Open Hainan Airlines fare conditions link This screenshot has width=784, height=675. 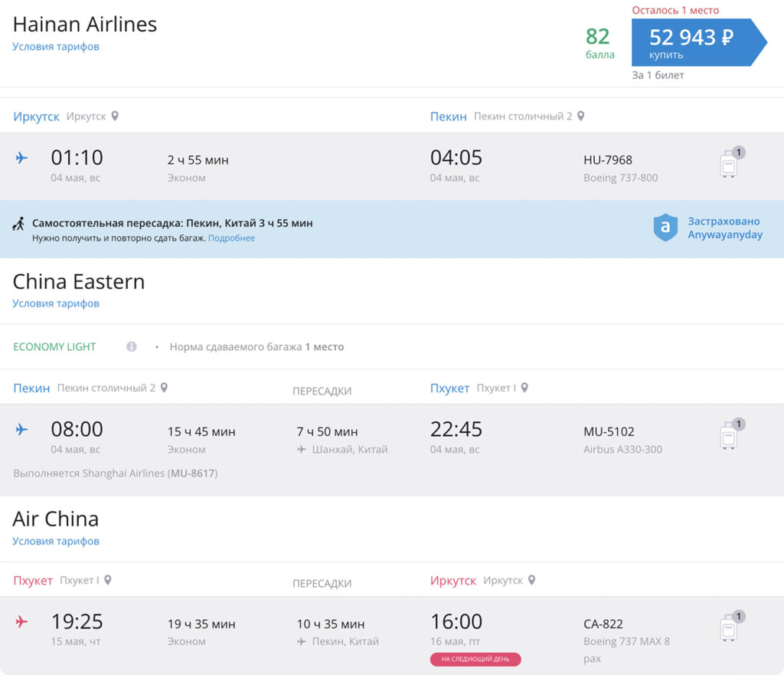[56, 47]
